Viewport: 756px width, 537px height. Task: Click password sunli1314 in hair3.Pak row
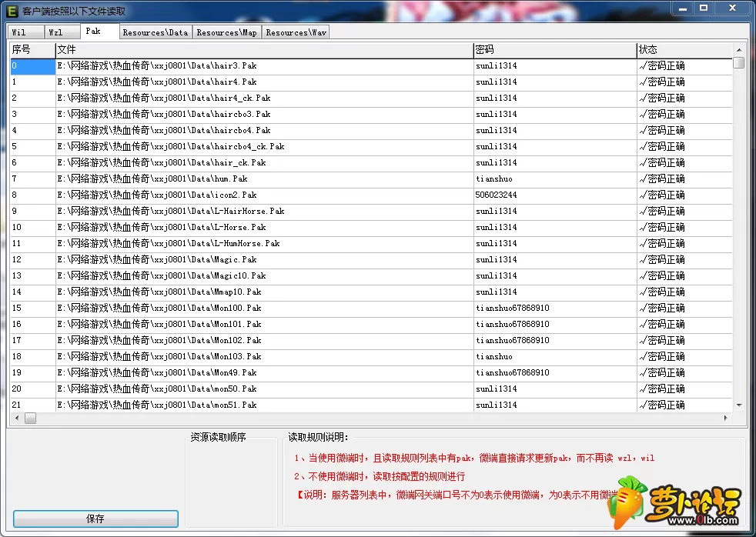[x=496, y=66]
